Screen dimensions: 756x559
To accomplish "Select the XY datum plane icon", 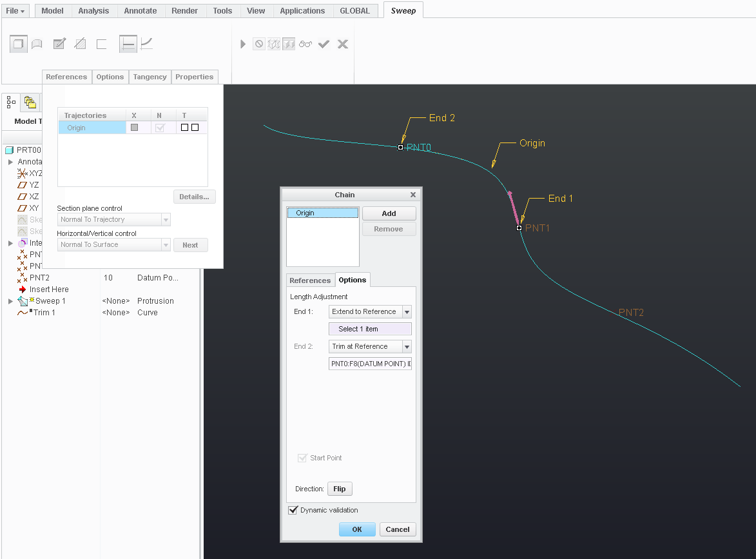I will click(x=22, y=208).
